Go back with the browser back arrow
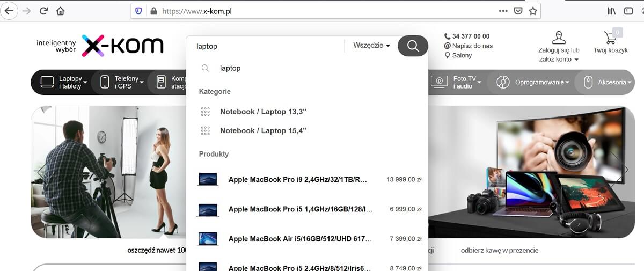This screenshot has width=644, height=271. point(9,11)
